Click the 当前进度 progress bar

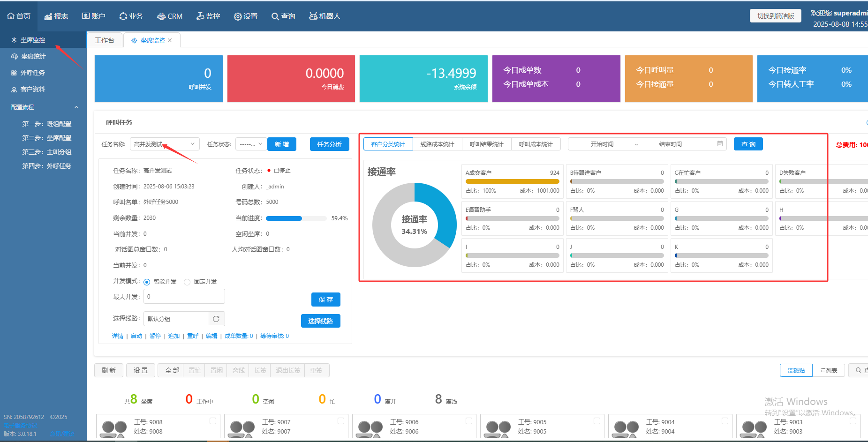click(296, 218)
